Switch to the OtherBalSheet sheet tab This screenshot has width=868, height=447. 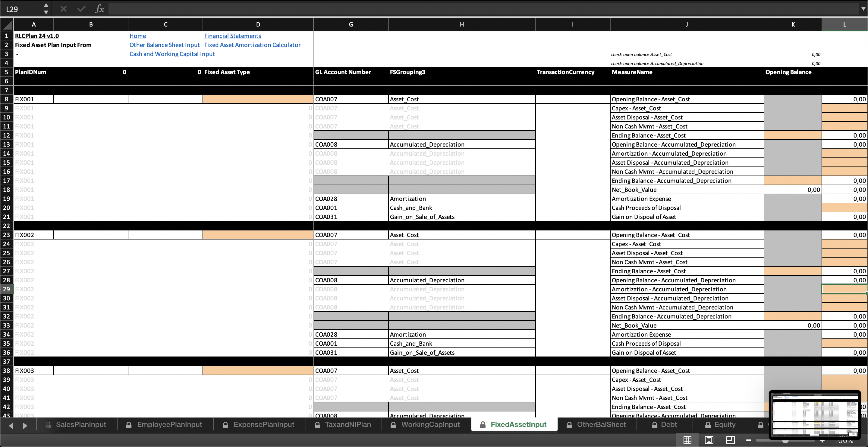(596, 424)
